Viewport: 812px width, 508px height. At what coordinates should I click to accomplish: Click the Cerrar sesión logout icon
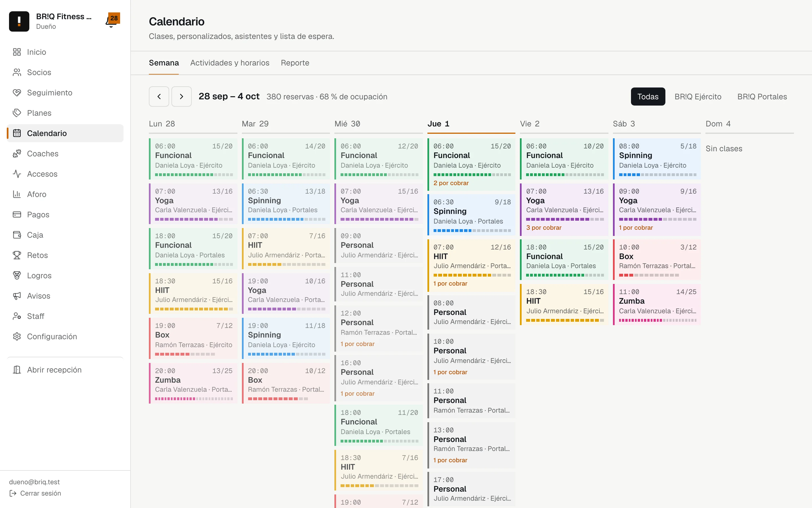(13, 493)
